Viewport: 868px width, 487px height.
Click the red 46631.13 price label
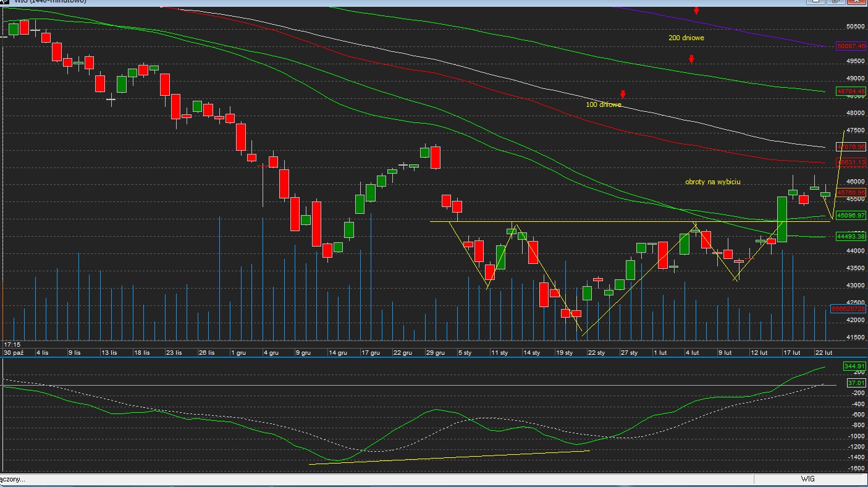tap(851, 163)
